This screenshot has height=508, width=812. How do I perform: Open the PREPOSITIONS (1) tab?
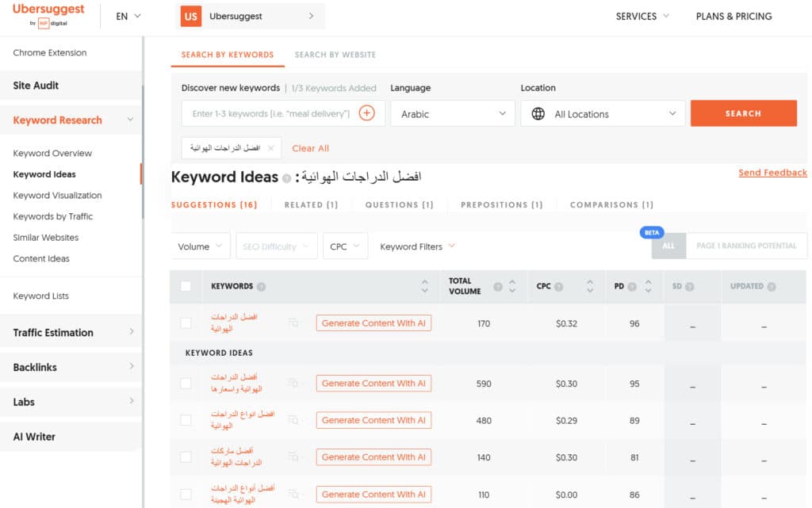coord(502,204)
